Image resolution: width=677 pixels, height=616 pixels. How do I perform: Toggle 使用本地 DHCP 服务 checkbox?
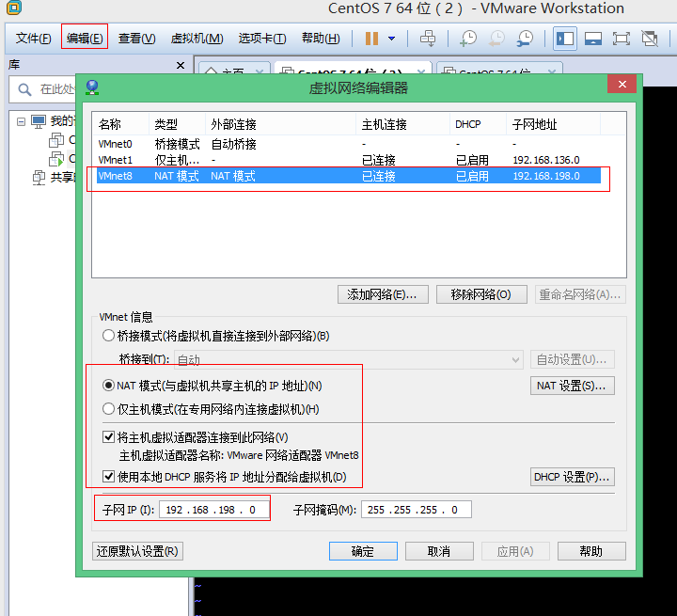pyautogui.click(x=108, y=477)
